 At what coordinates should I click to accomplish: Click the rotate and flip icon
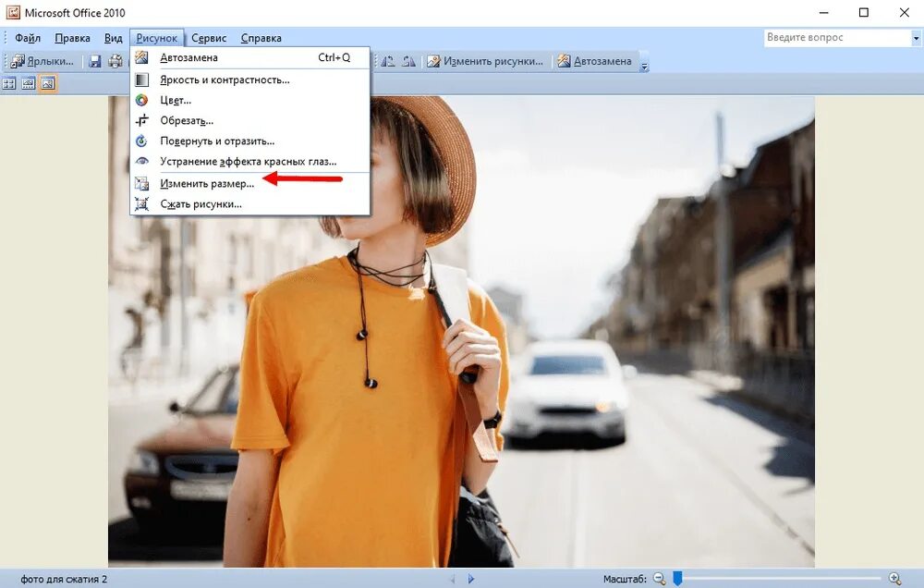coord(141,141)
